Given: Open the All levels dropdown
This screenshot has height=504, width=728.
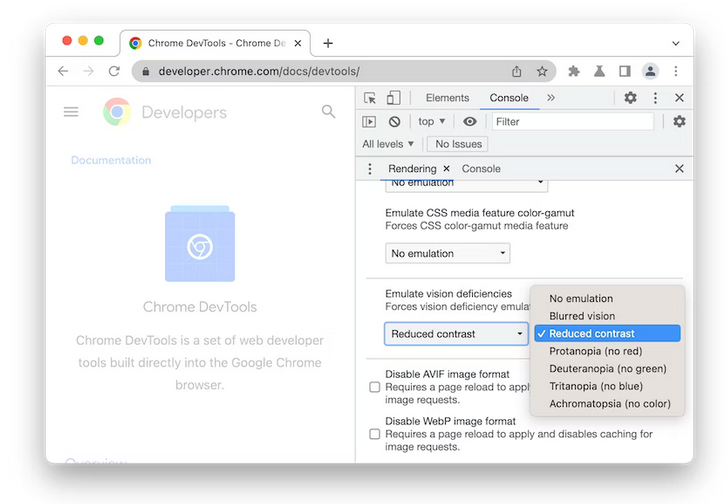Looking at the screenshot, I should pyautogui.click(x=388, y=144).
